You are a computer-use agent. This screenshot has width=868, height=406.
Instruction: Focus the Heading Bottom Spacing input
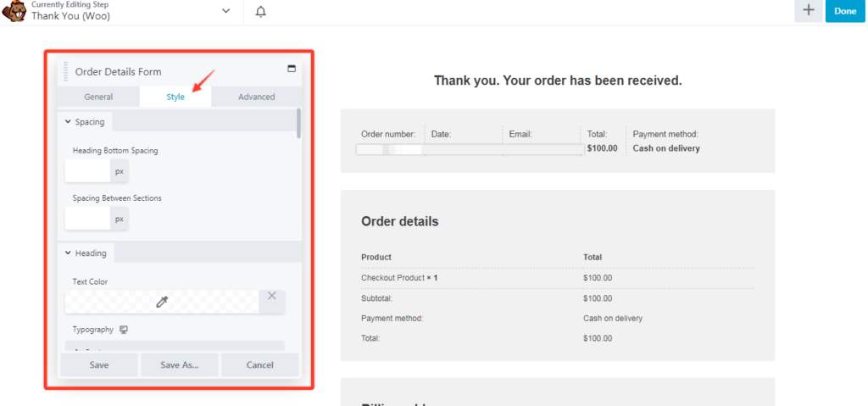tap(88, 171)
